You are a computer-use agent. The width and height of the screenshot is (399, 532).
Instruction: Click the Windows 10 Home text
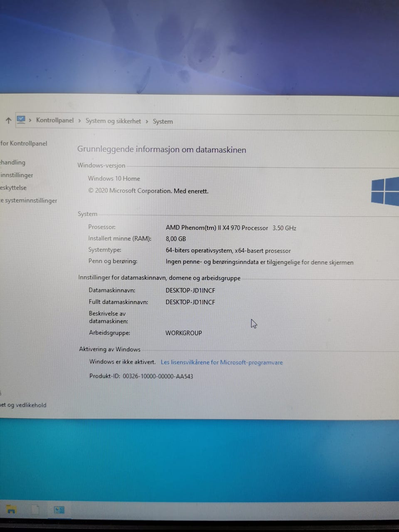point(114,179)
